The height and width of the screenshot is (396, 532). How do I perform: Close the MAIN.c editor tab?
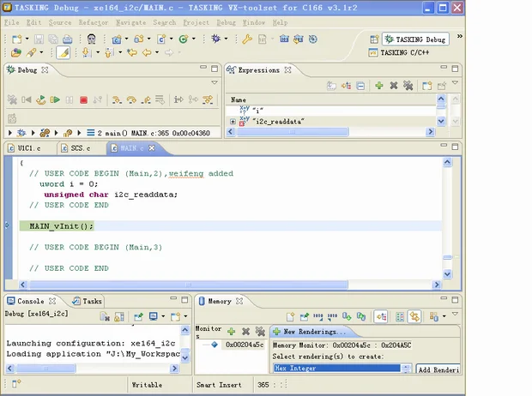pyautogui.click(x=152, y=148)
